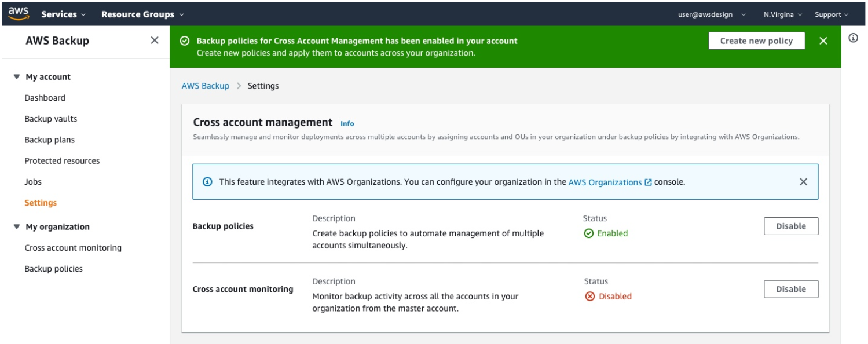Click the Create new policy button
The width and height of the screenshot is (868, 344).
(756, 41)
